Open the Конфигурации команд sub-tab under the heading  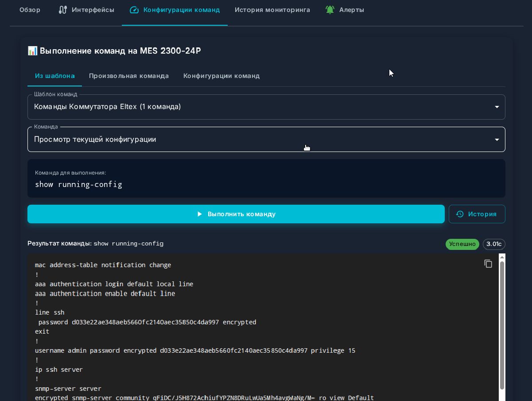tap(221, 76)
